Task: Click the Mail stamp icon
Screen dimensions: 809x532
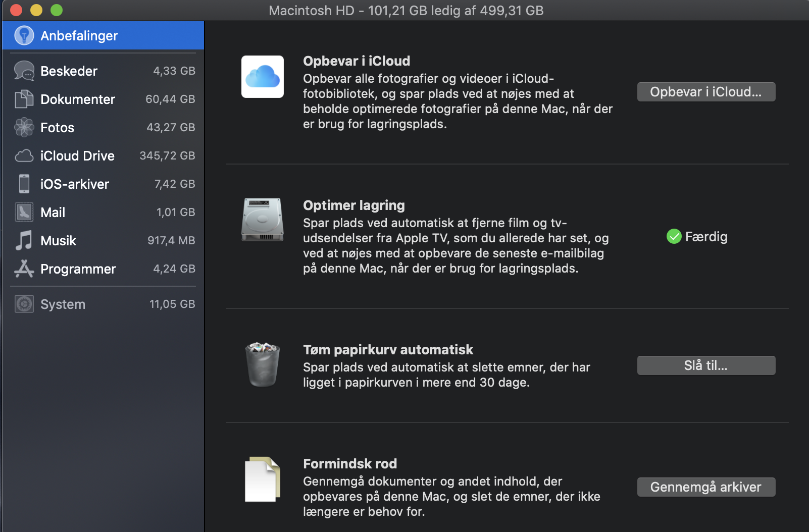Action: pyautogui.click(x=24, y=212)
